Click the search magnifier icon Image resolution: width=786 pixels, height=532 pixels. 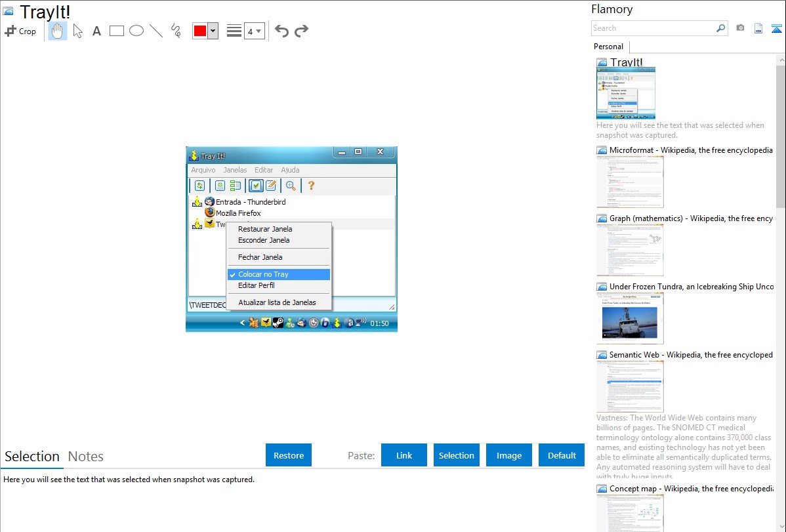click(721, 28)
